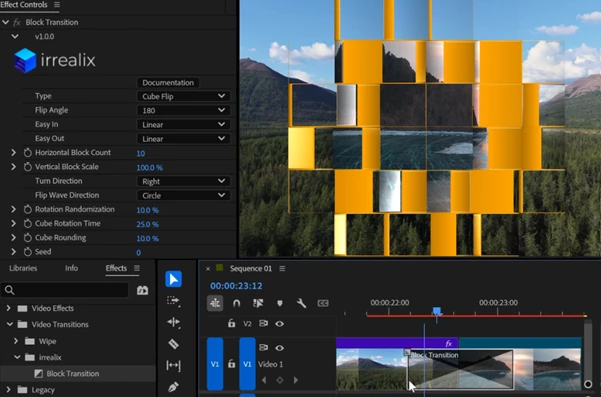Screen dimensions: 601x397
Task: Open the Effects panel menu icon
Action: click(x=137, y=268)
